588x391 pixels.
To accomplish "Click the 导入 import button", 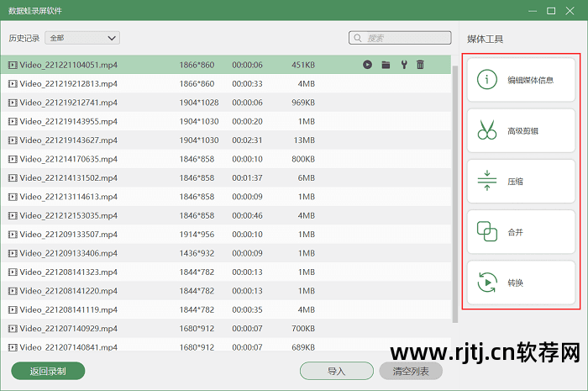I will coord(336,371).
